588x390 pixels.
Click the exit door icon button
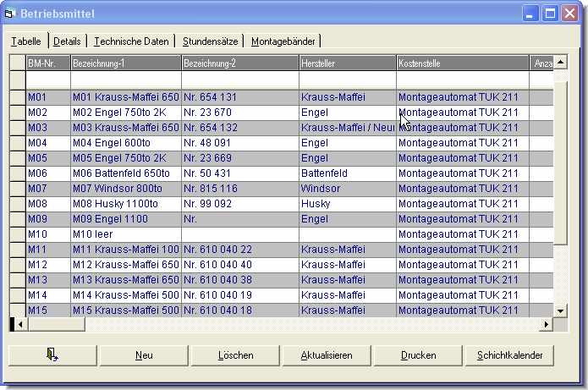(51, 355)
